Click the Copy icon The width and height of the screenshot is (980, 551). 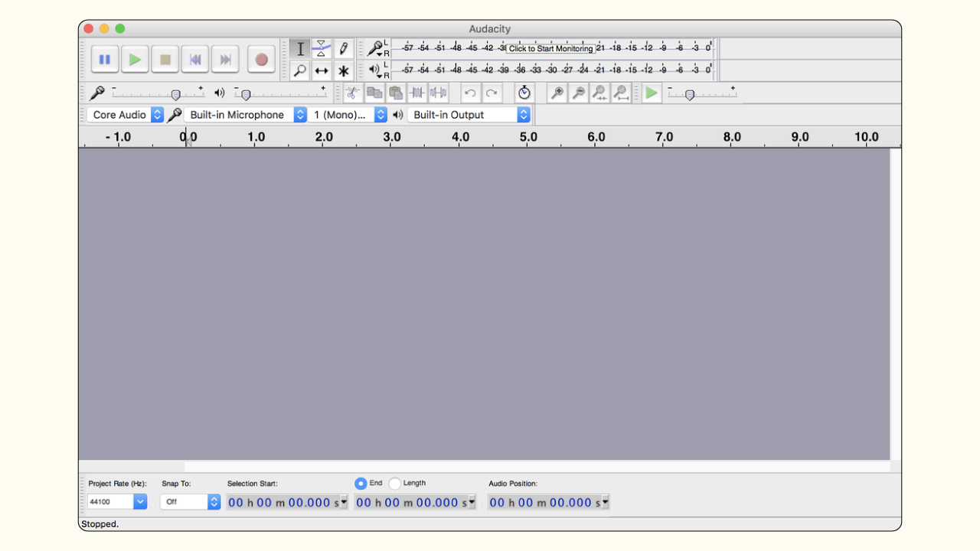pos(374,93)
